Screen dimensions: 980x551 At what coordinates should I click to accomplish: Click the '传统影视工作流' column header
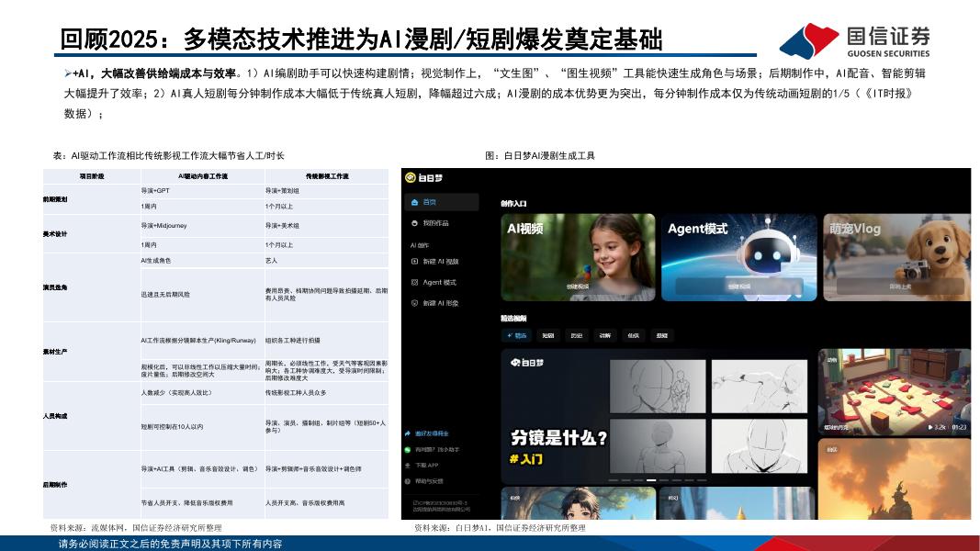tap(327, 176)
